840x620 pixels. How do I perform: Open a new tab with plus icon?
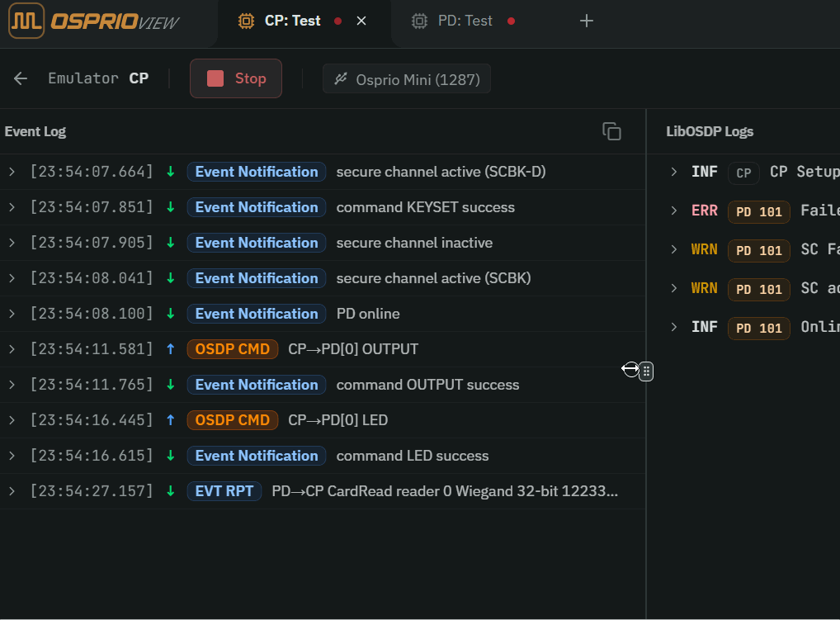pyautogui.click(x=587, y=21)
